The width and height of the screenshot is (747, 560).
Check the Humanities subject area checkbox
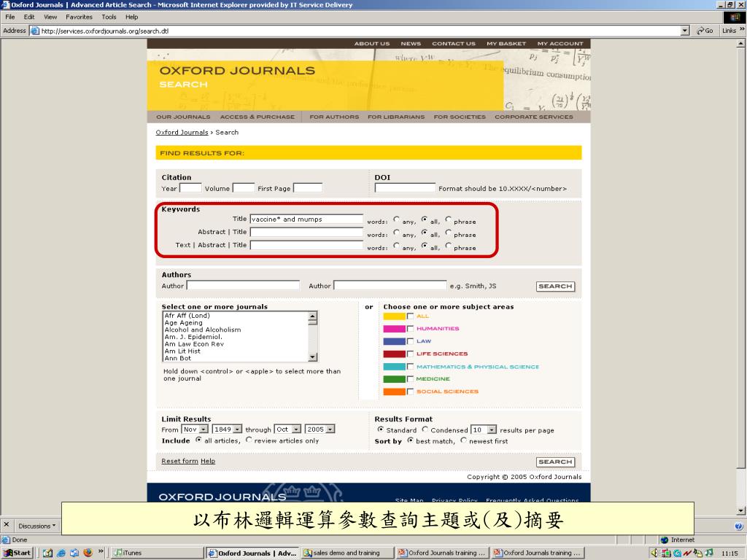(x=410, y=329)
